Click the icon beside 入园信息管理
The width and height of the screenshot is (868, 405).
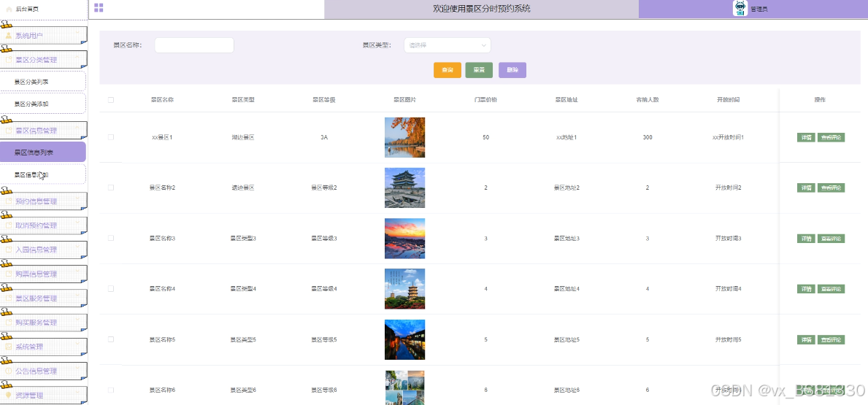click(9, 250)
